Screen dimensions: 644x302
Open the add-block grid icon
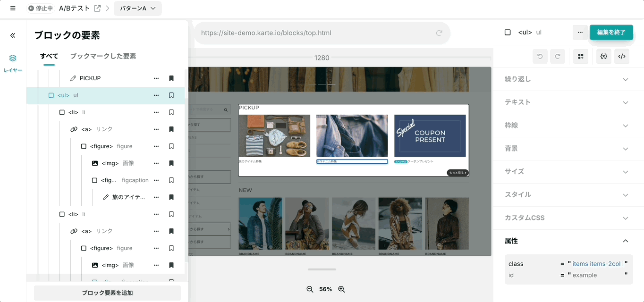point(581,57)
